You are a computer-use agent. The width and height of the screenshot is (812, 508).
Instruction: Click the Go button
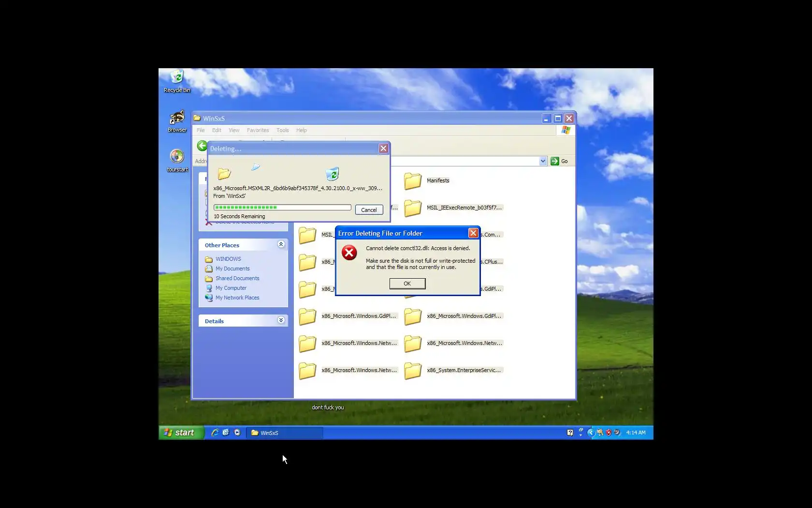click(x=560, y=161)
